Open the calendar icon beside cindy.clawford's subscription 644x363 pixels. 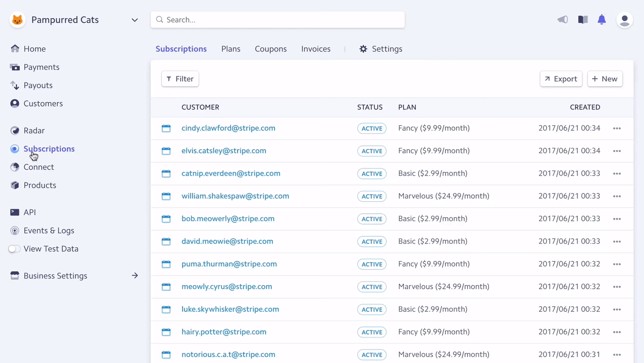click(x=166, y=128)
